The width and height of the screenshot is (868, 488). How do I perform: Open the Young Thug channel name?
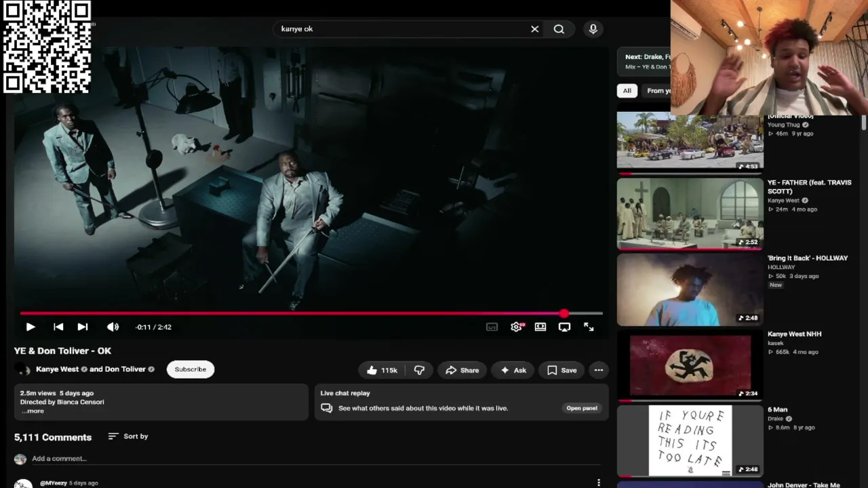tap(784, 125)
